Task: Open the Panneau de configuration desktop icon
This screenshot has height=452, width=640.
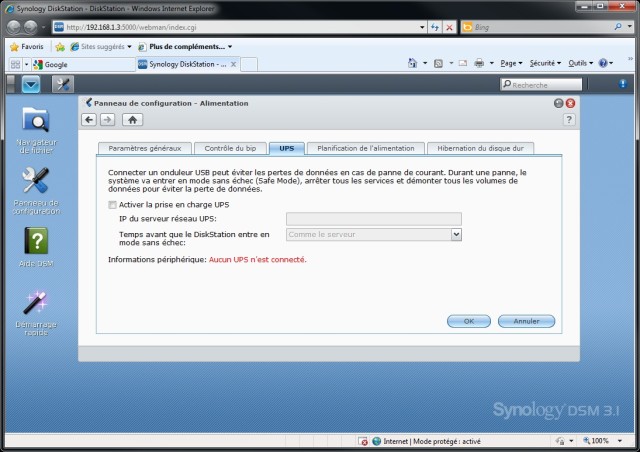Action: coord(36,181)
